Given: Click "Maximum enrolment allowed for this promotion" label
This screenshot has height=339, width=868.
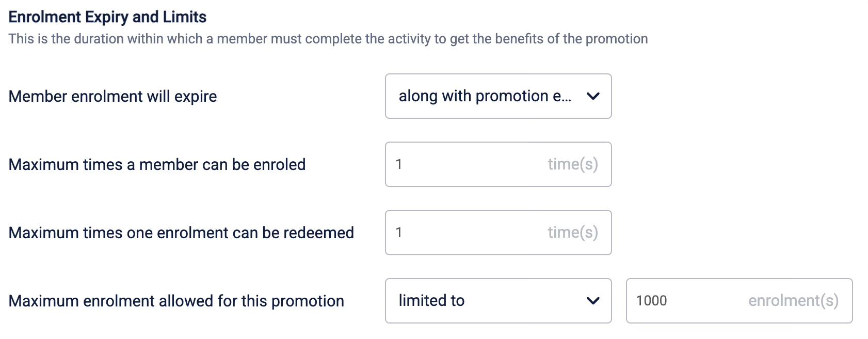Looking at the screenshot, I should pyautogui.click(x=176, y=301).
